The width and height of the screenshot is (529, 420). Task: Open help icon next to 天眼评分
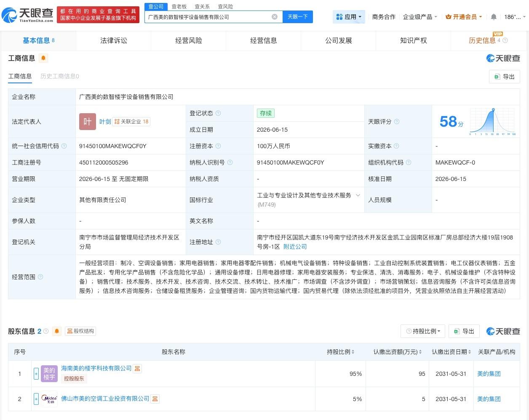pos(397,122)
